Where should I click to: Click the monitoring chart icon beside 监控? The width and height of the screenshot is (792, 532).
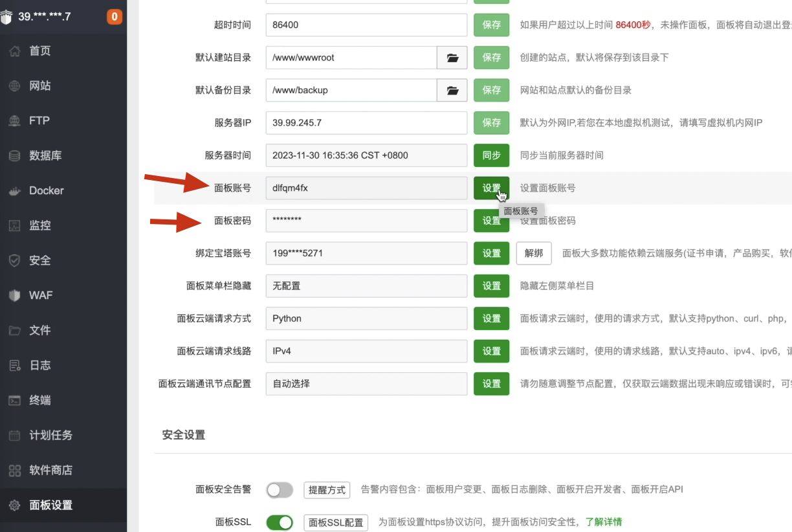14,225
